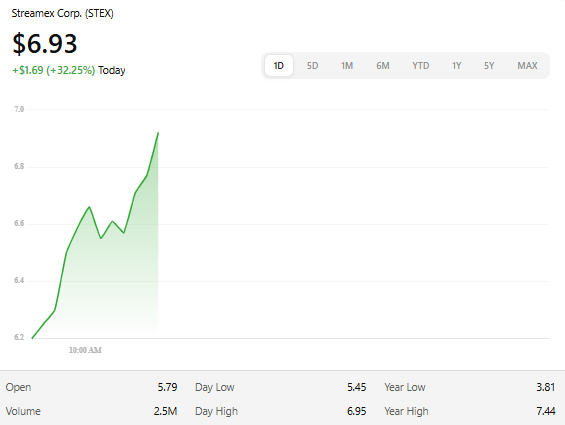Click the +$1.69 (+32.25%) change text
This screenshot has height=425, width=565.
pos(54,70)
